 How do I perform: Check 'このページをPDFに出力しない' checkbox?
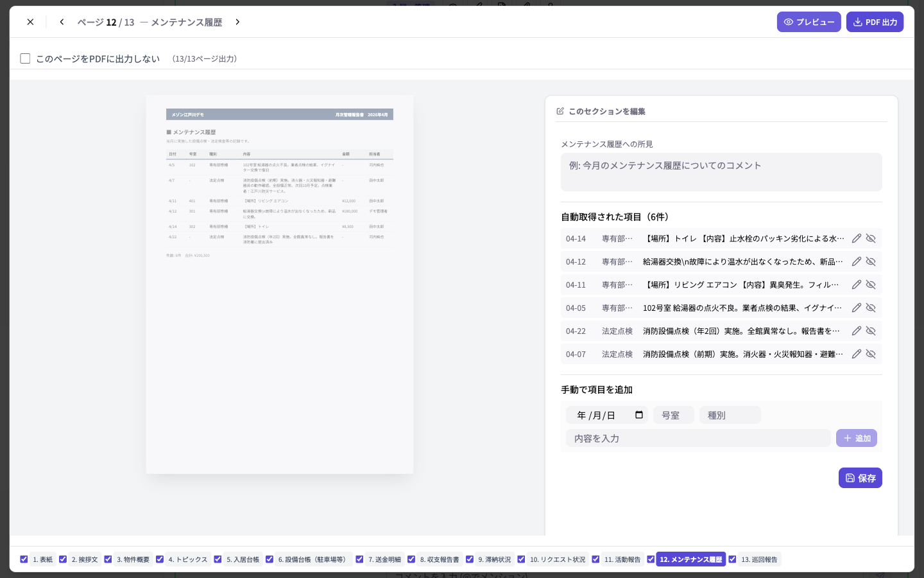coord(25,58)
